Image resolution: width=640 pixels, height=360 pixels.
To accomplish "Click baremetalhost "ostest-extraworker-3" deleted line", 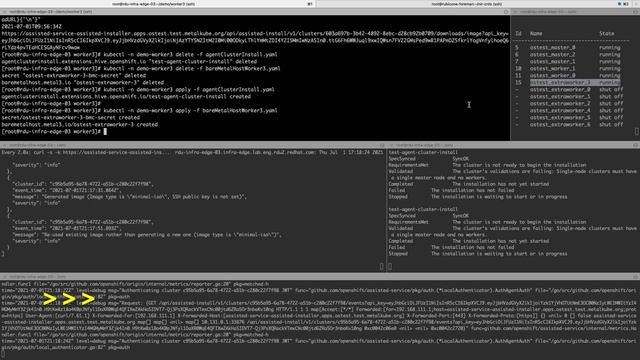I will (x=82, y=82).
